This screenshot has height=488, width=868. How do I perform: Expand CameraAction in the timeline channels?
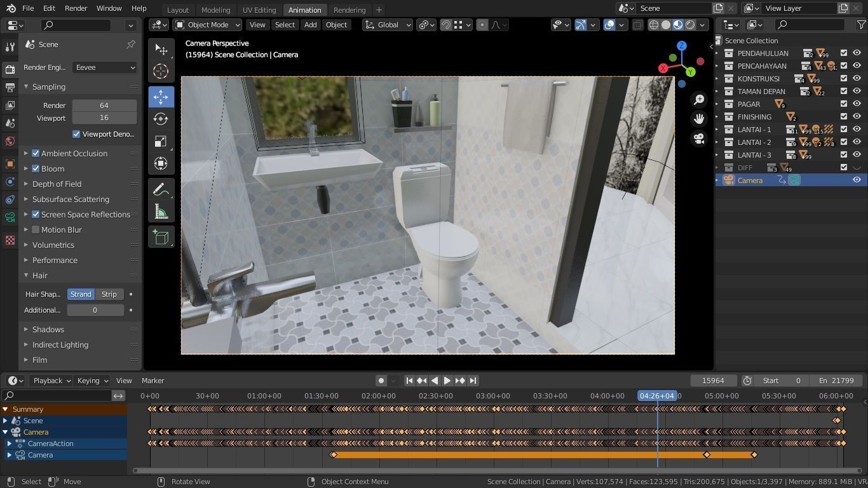click(10, 444)
